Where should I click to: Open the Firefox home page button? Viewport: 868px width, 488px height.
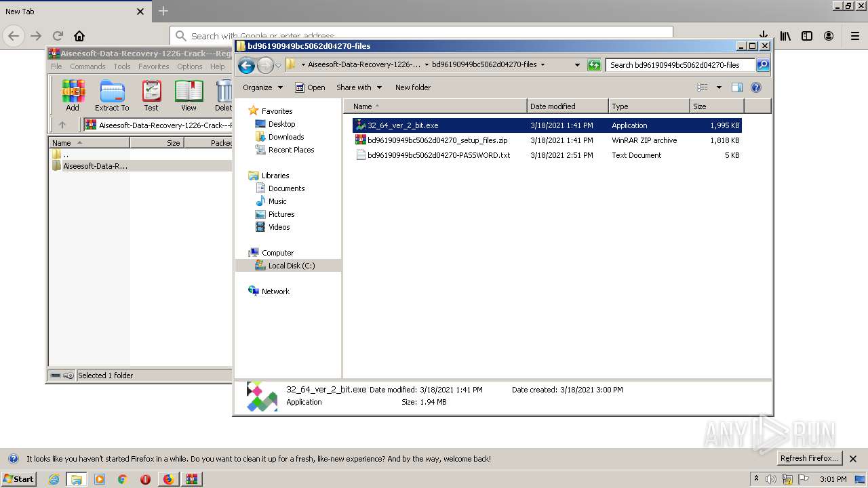tap(79, 36)
